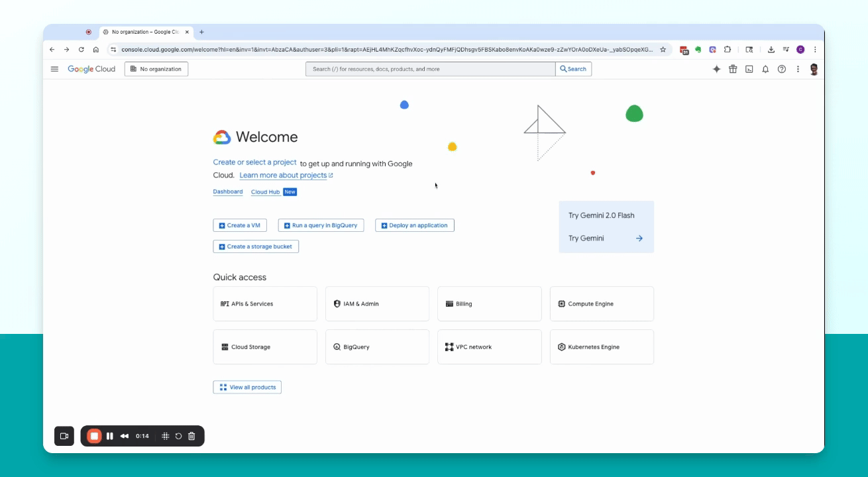Screen dimensions: 868x477
Task: Click the Search button
Action: click(x=573, y=69)
